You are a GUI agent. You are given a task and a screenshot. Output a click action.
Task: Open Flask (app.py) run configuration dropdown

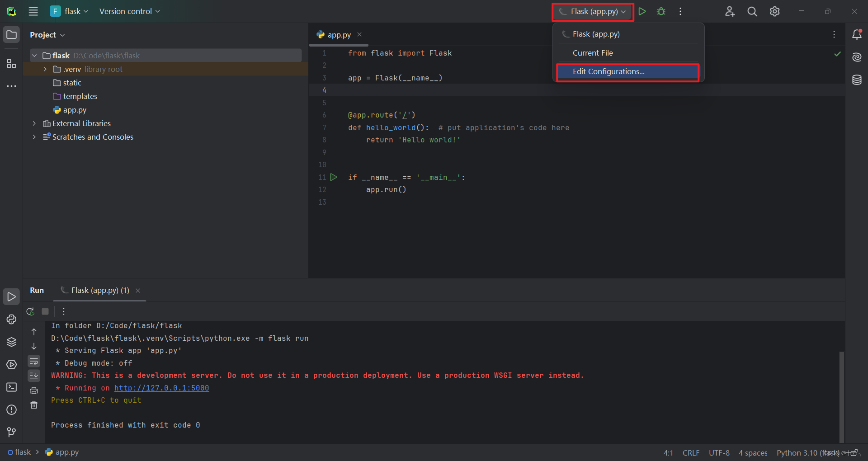pyautogui.click(x=593, y=11)
